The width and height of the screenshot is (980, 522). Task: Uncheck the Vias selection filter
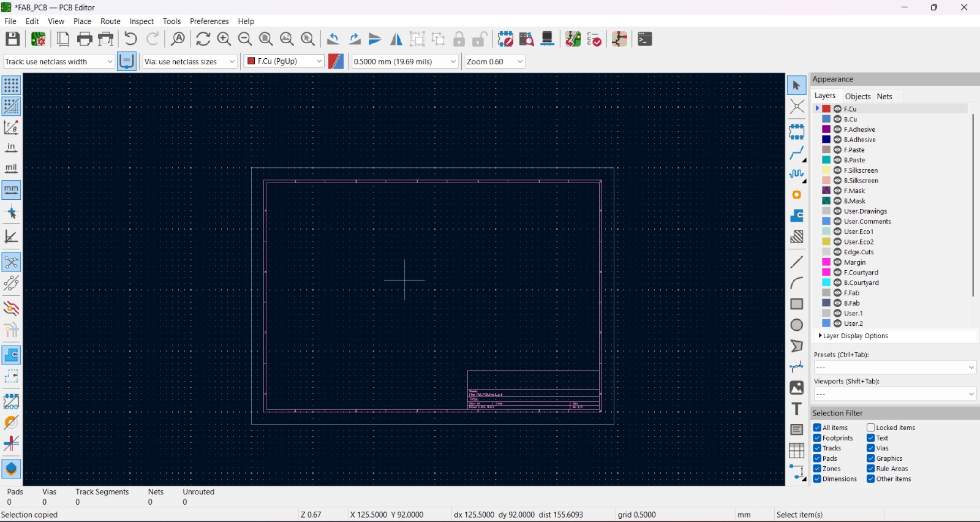(x=870, y=448)
